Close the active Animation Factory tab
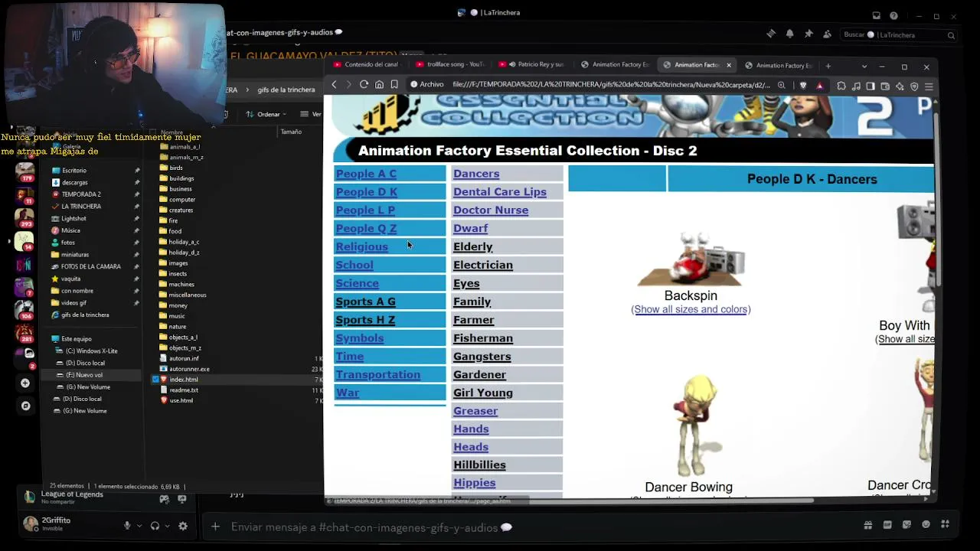 coord(728,65)
